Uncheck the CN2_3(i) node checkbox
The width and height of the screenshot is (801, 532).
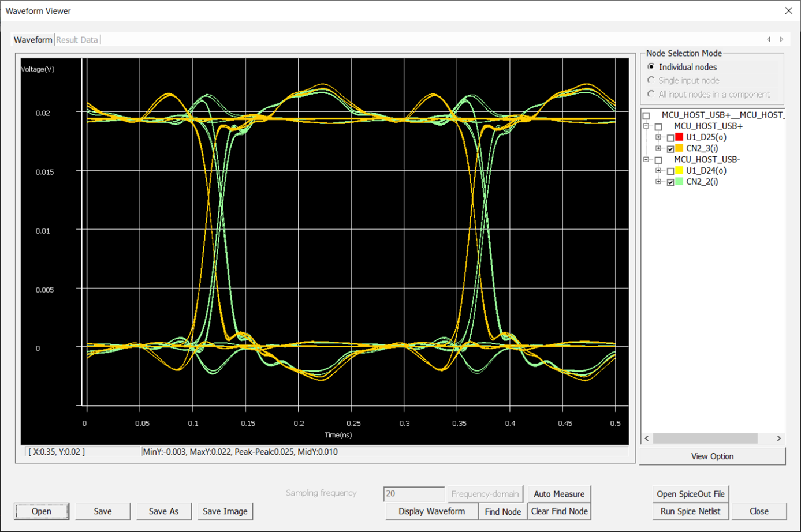pyautogui.click(x=670, y=149)
